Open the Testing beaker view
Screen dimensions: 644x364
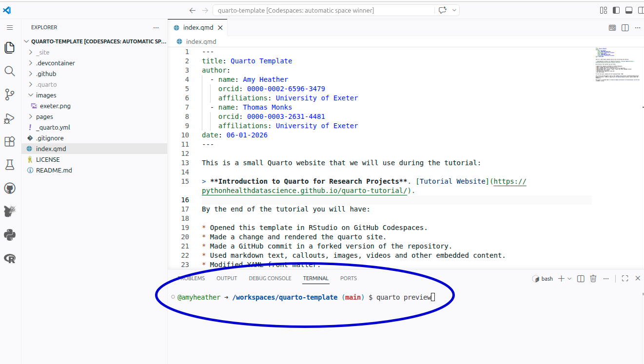[10, 165]
